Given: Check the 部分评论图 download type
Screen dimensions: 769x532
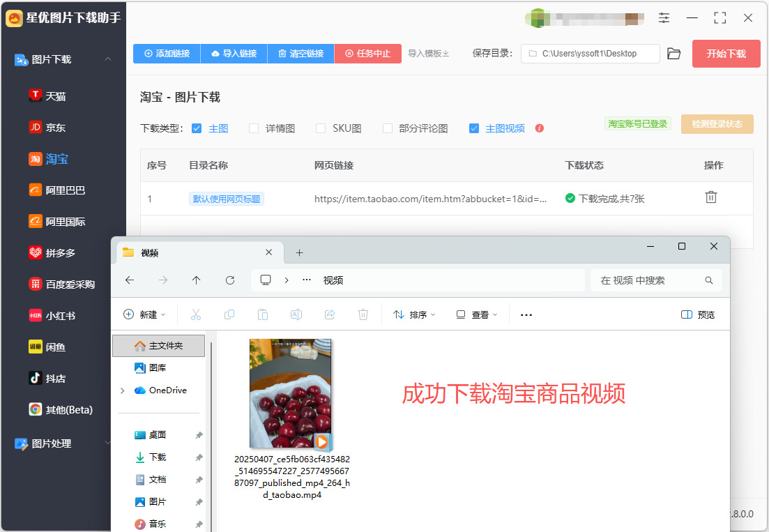Looking at the screenshot, I should [388, 128].
